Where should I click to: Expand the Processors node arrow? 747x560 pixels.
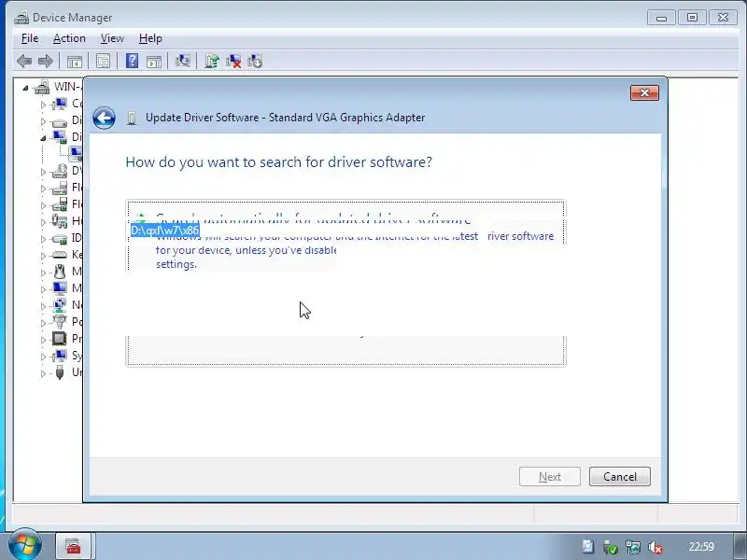coord(43,340)
